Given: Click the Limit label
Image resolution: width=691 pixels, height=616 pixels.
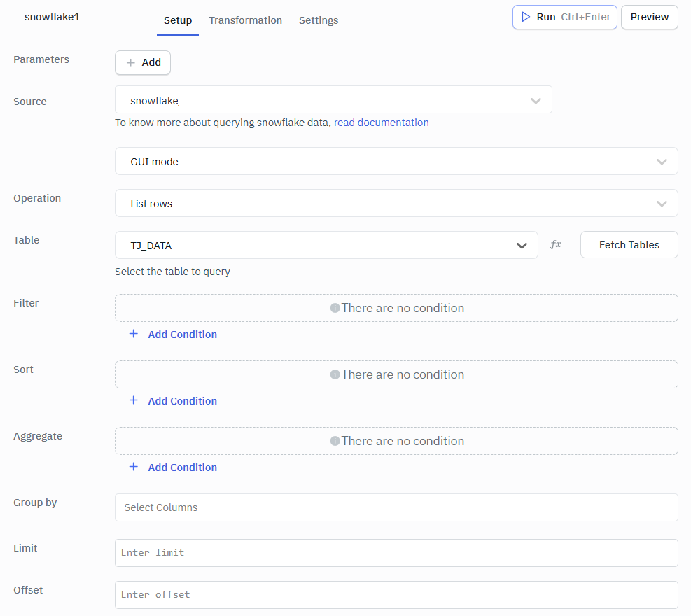Looking at the screenshot, I should [25, 548].
